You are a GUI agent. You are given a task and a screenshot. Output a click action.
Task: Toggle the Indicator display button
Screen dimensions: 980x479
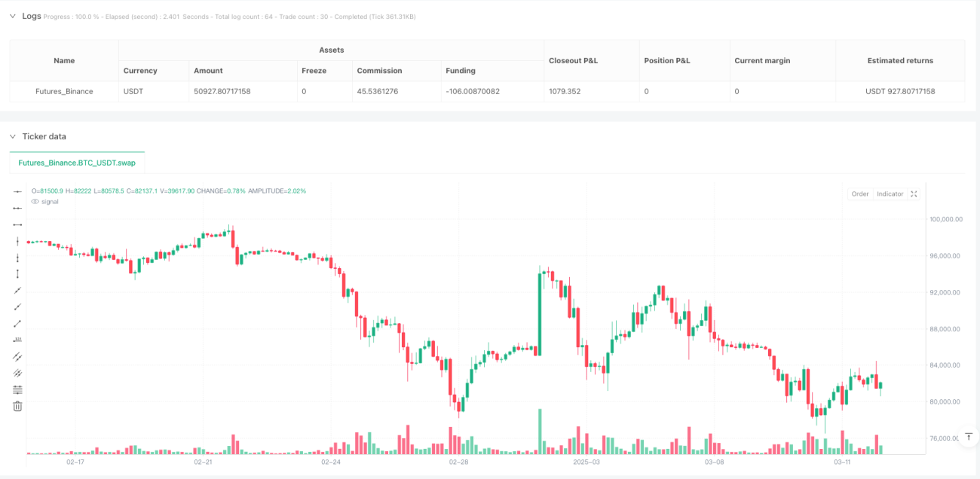(890, 194)
